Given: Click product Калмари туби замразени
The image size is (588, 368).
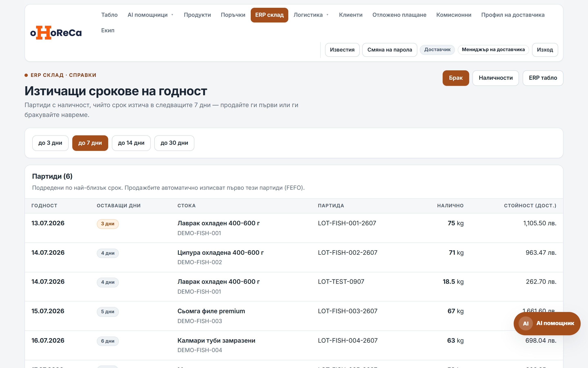Looking at the screenshot, I should click(216, 340).
